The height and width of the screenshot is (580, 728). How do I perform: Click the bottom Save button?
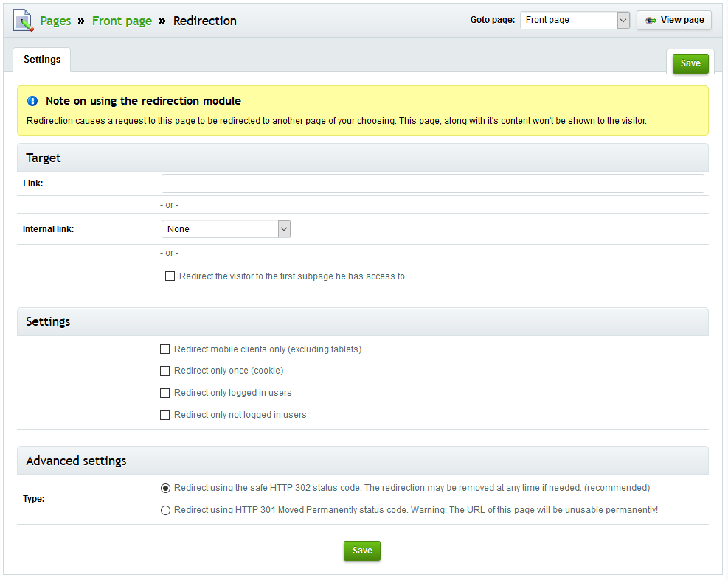tap(362, 551)
